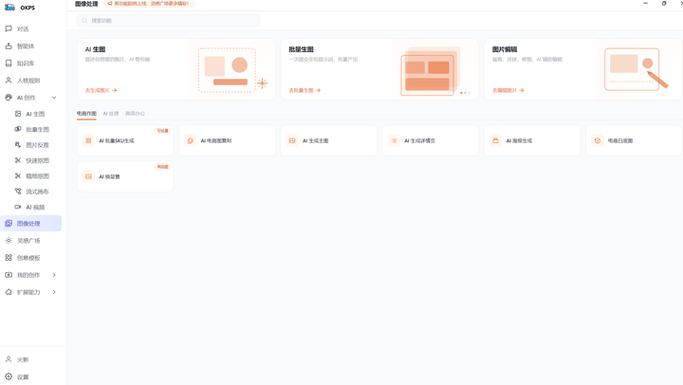Open 扩展能力 sidebar icon
The width and height of the screenshot is (683, 385).
tap(8, 292)
